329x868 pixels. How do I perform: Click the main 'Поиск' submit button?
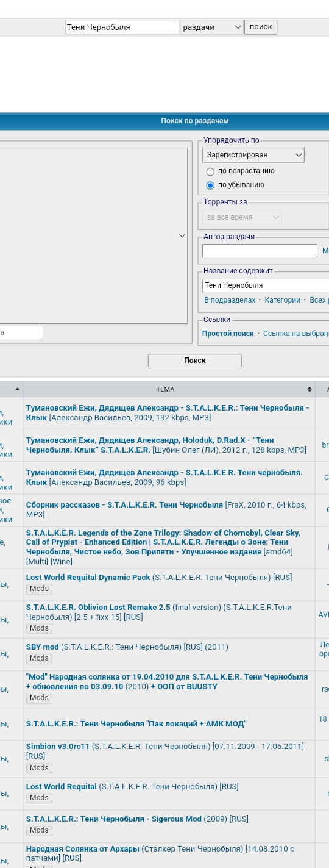[195, 360]
